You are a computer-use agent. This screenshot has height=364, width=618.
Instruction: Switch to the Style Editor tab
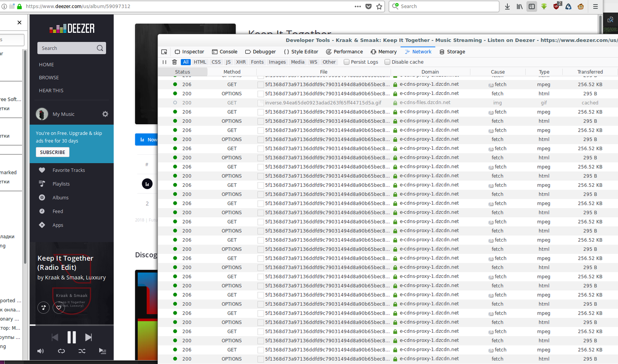pos(301,52)
